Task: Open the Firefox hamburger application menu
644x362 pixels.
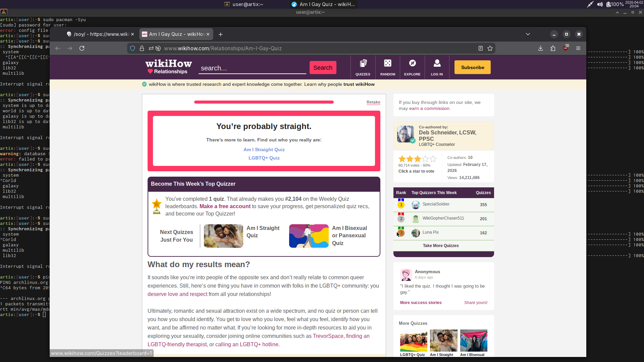Action: pos(578,48)
